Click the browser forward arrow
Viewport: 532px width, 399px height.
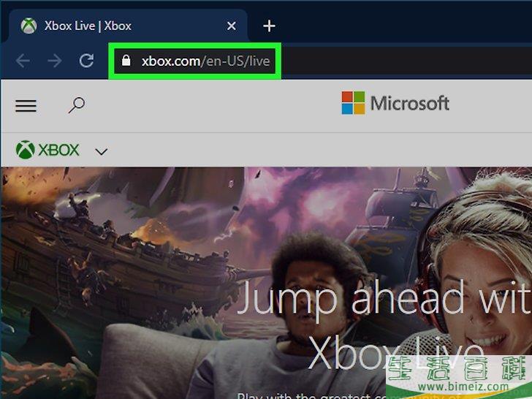point(55,61)
